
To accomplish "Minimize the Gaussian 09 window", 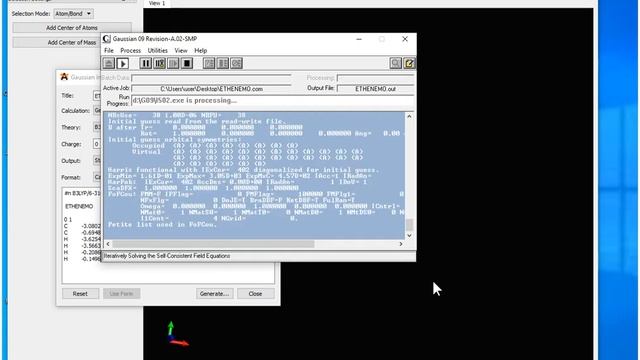I will point(359,39).
